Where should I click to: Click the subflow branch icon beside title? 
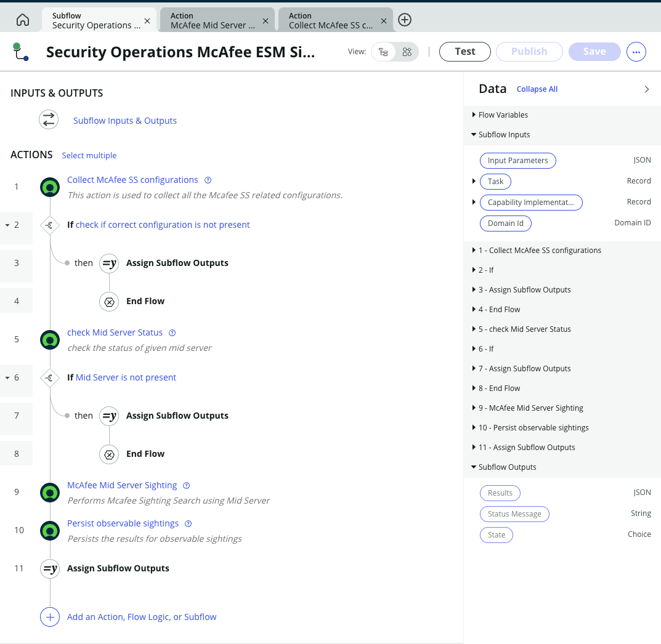click(x=20, y=52)
